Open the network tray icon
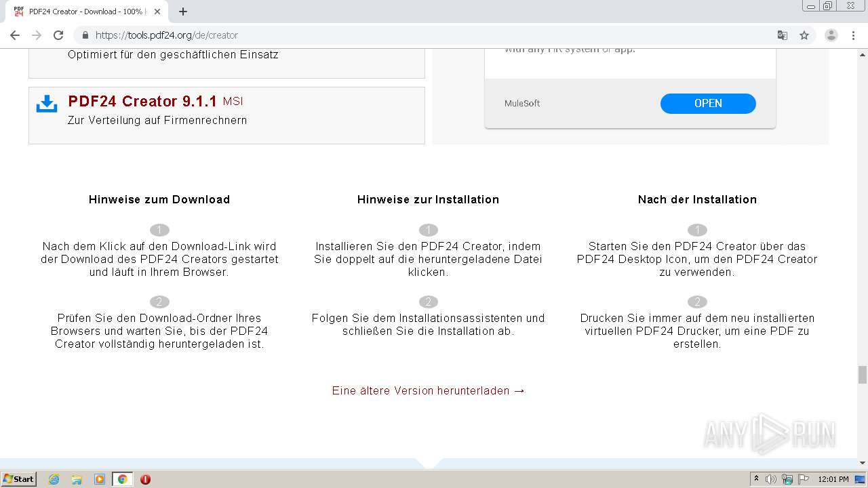Screen dimensions: 868x488 [787, 479]
